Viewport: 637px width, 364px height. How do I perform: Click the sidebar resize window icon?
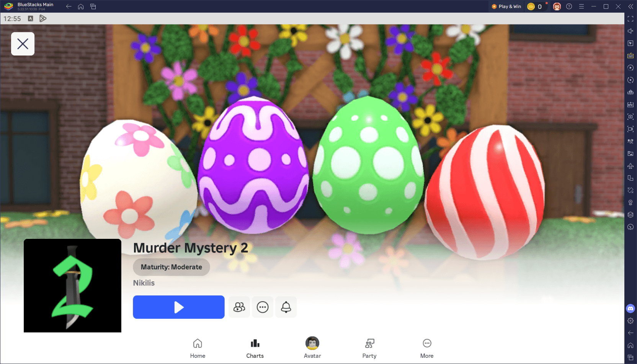tap(630, 178)
